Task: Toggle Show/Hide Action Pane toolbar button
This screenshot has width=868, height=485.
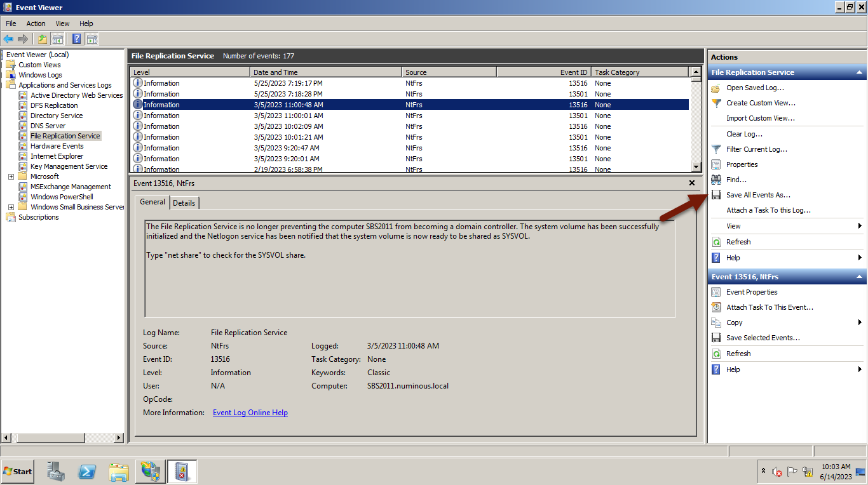Action: (92, 39)
